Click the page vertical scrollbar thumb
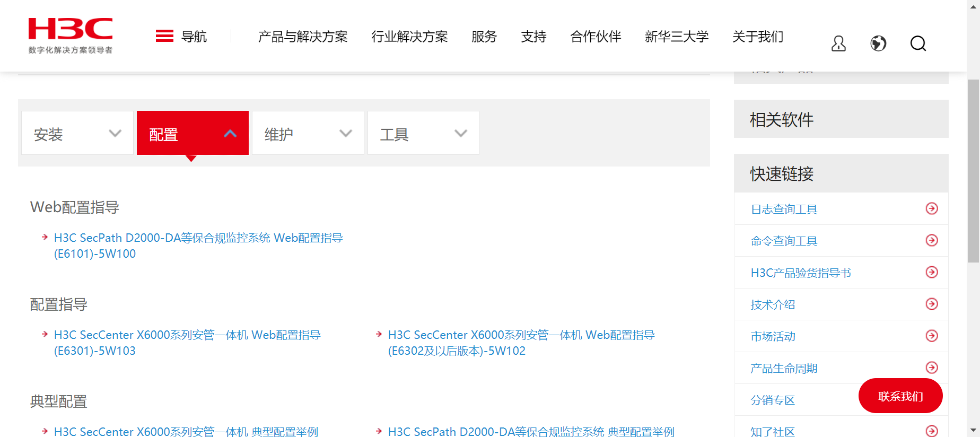 point(973,171)
